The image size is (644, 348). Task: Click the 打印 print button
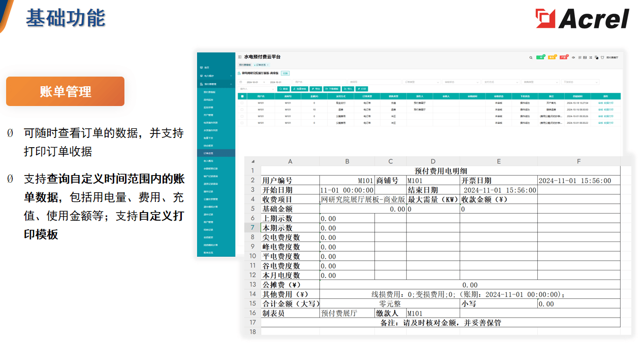pos(361,89)
